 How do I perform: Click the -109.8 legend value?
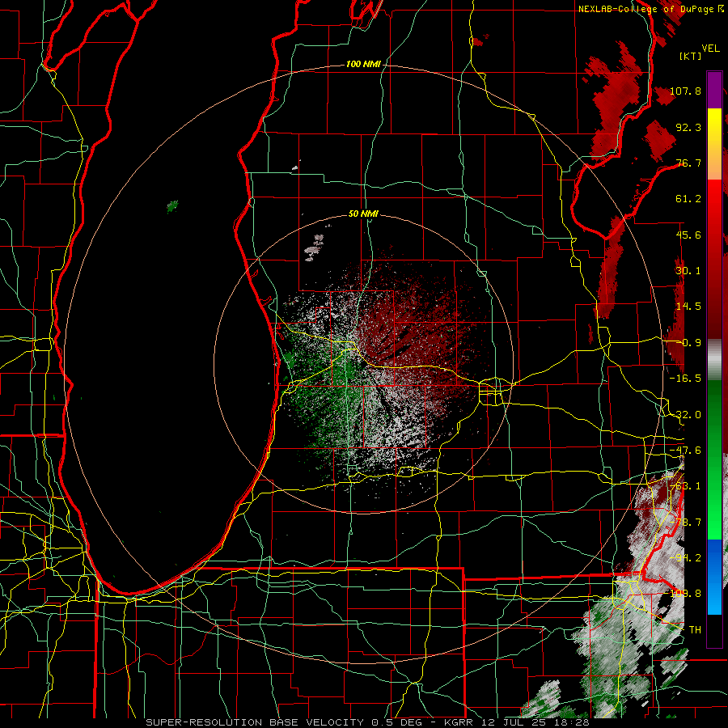pos(685,594)
